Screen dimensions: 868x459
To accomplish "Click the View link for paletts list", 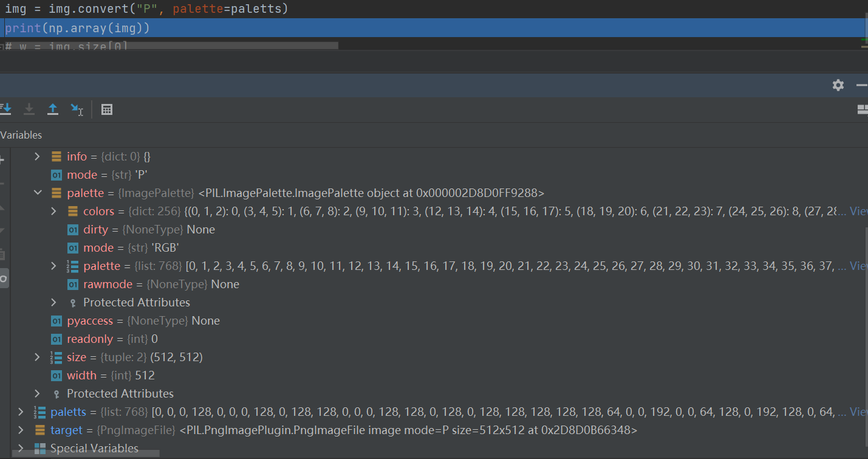I will coord(858,412).
